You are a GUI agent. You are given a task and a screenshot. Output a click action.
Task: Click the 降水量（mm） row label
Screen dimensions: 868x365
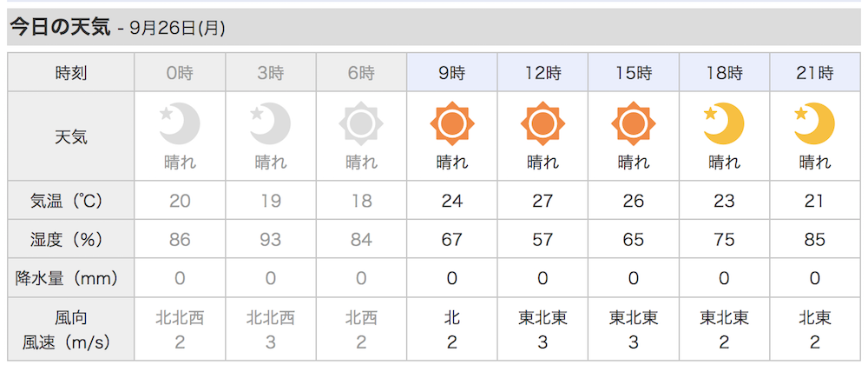pos(70,277)
